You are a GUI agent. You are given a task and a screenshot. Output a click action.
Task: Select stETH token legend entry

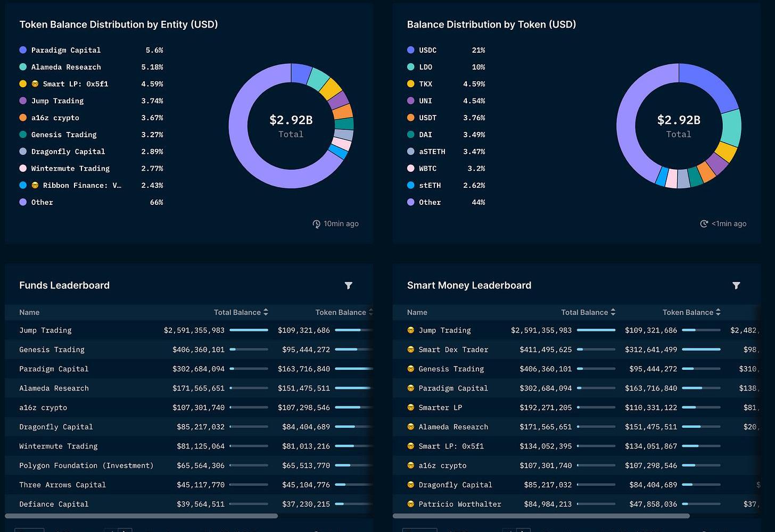click(x=446, y=186)
